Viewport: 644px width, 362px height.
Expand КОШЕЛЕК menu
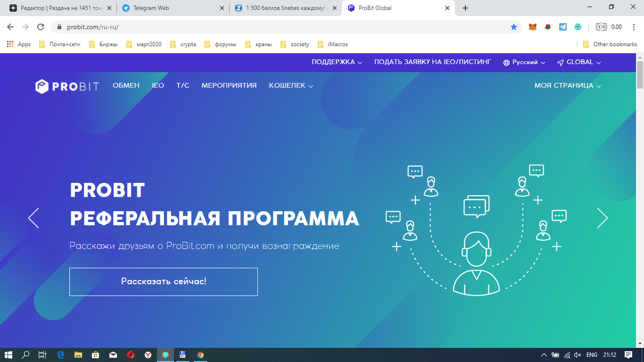click(x=291, y=85)
